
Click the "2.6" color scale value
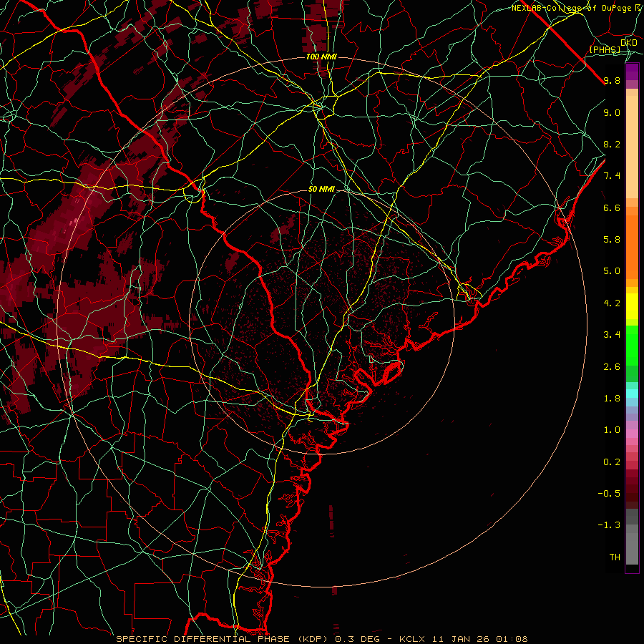612,367
